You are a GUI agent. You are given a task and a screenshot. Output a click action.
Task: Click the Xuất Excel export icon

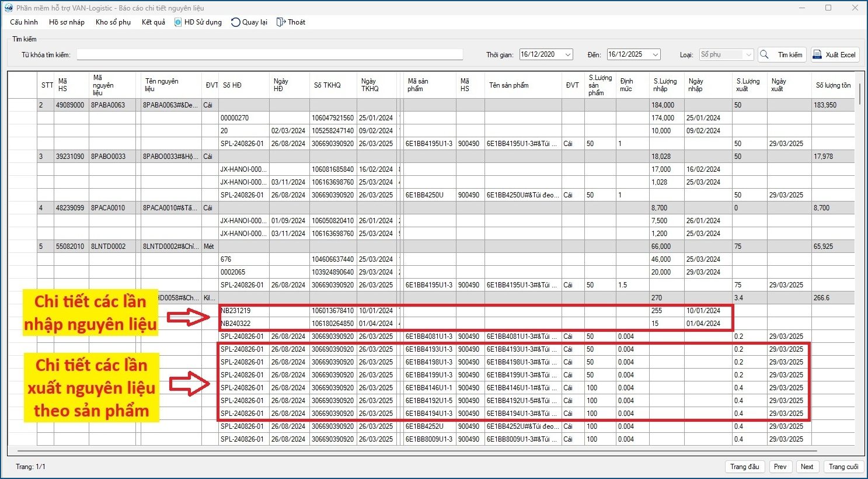click(817, 54)
